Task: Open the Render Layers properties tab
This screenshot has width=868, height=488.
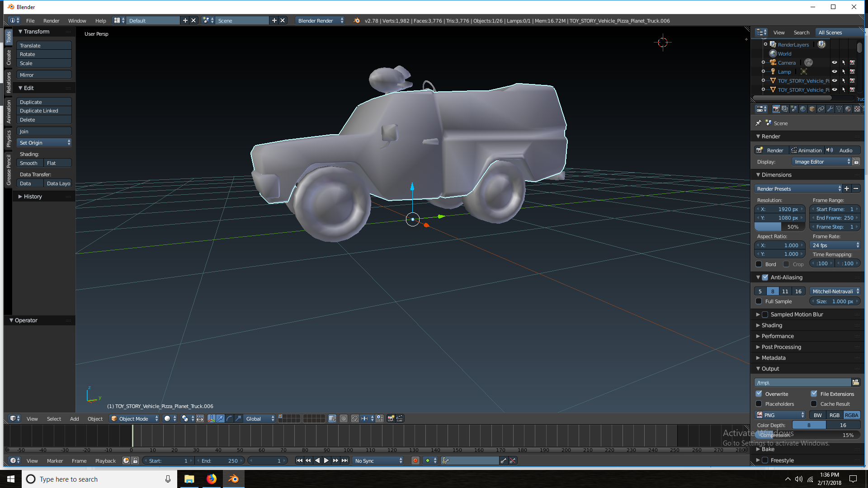Action: click(x=785, y=109)
